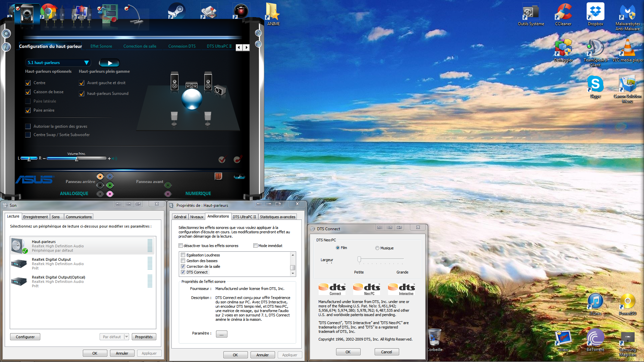Expand the Par défaut dropdown arrow

pyautogui.click(x=126, y=337)
